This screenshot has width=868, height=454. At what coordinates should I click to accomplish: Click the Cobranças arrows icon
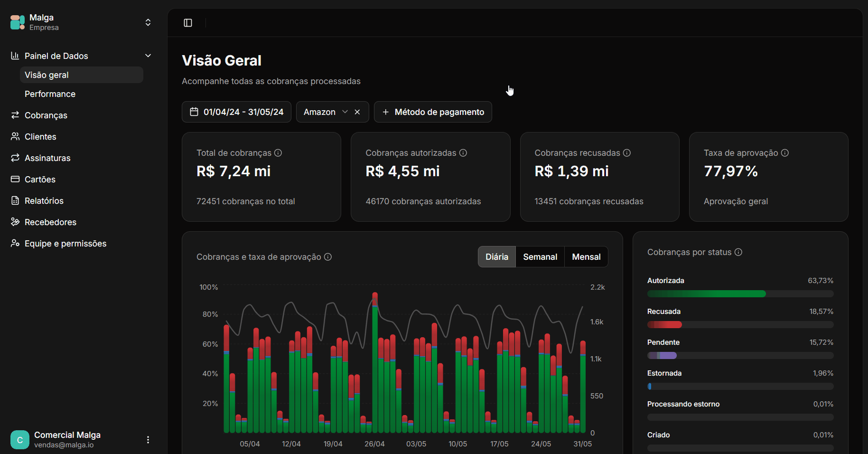pyautogui.click(x=15, y=115)
